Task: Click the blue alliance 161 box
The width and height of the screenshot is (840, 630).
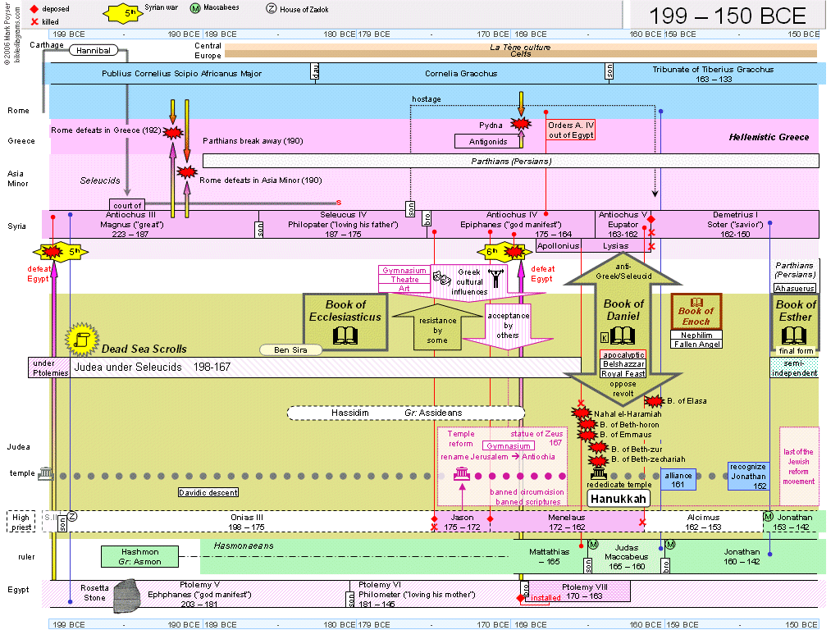Action: click(x=678, y=480)
